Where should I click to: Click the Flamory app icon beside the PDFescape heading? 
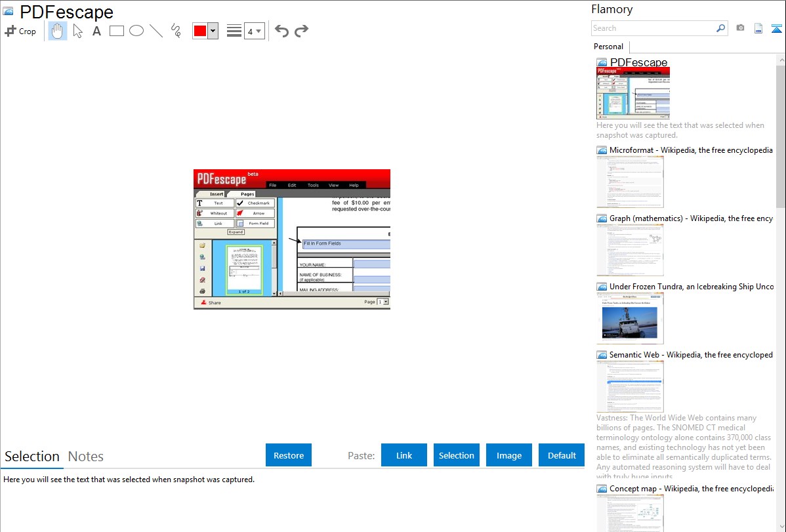click(x=8, y=11)
